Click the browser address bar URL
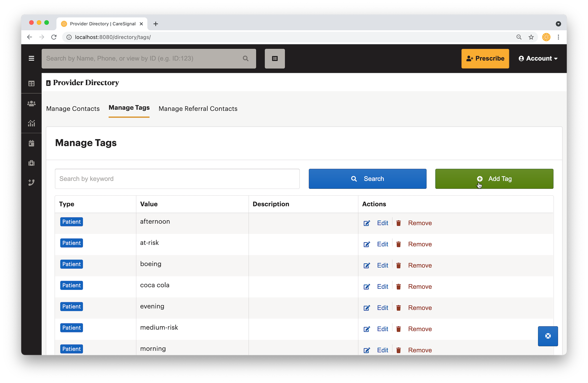Viewport: 588px width, 383px height. point(113,37)
